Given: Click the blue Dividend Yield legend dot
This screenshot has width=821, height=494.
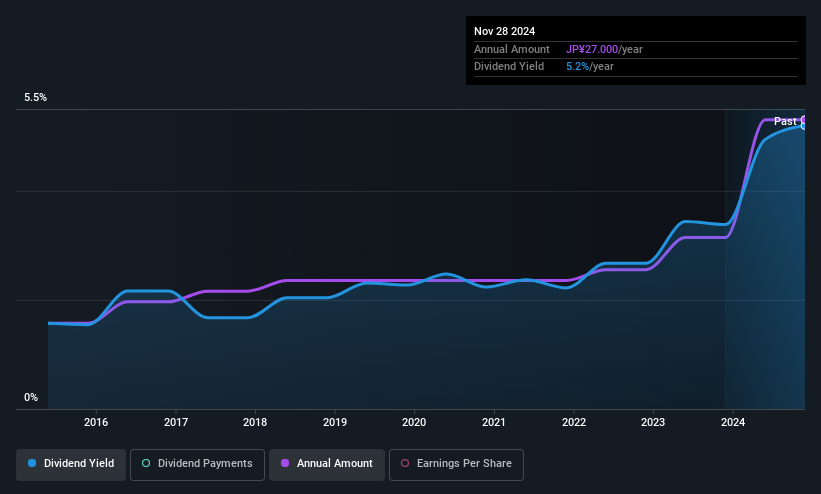Looking at the screenshot, I should pyautogui.click(x=32, y=463).
